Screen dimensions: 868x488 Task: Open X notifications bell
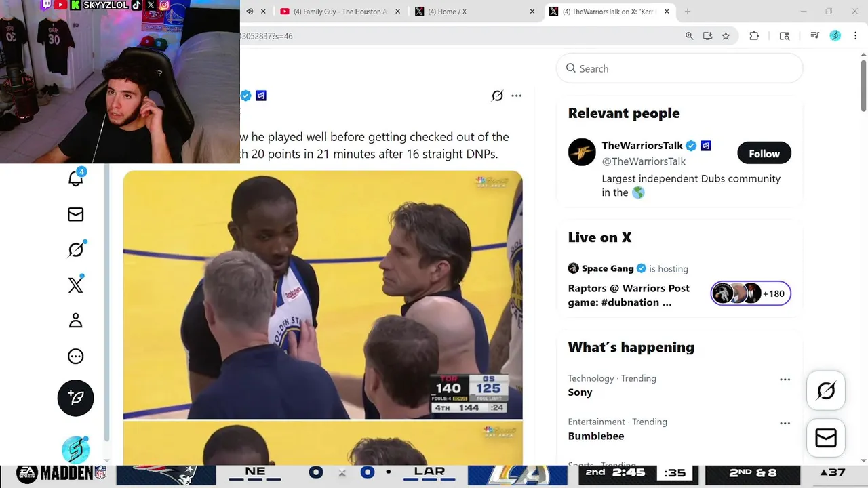pyautogui.click(x=76, y=178)
